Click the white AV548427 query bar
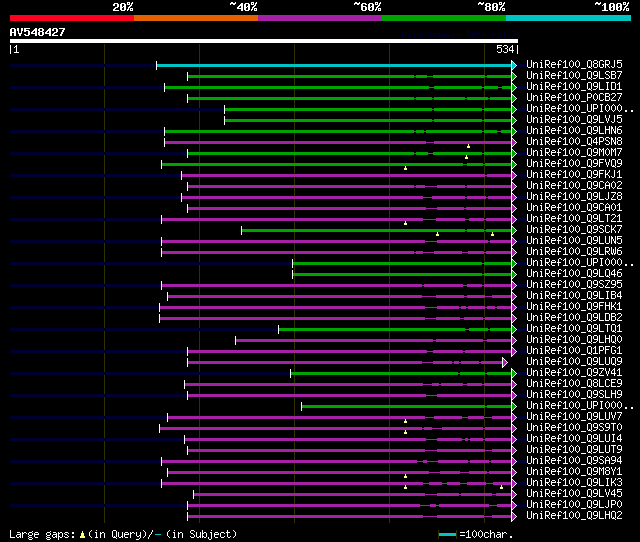640x542 pixels. (x=264, y=41)
